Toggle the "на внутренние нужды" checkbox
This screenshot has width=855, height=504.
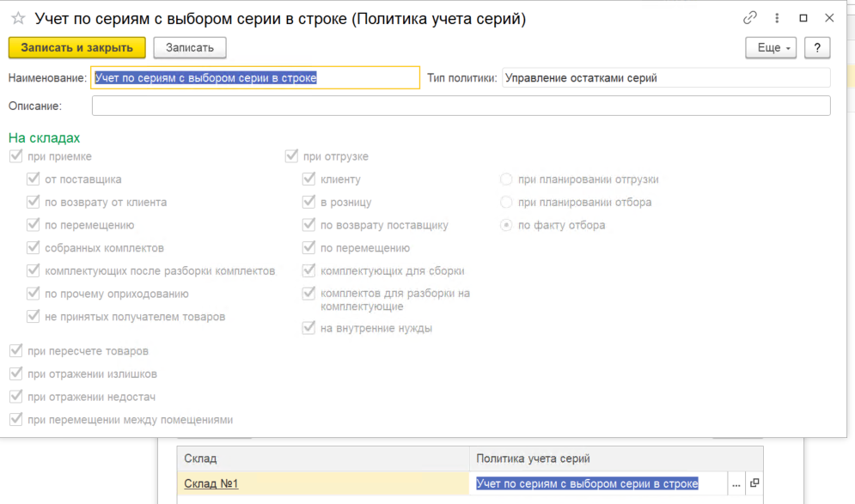(308, 328)
